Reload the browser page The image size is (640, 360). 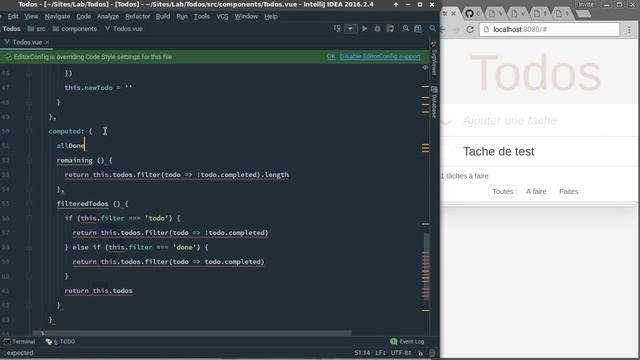pos(470,29)
